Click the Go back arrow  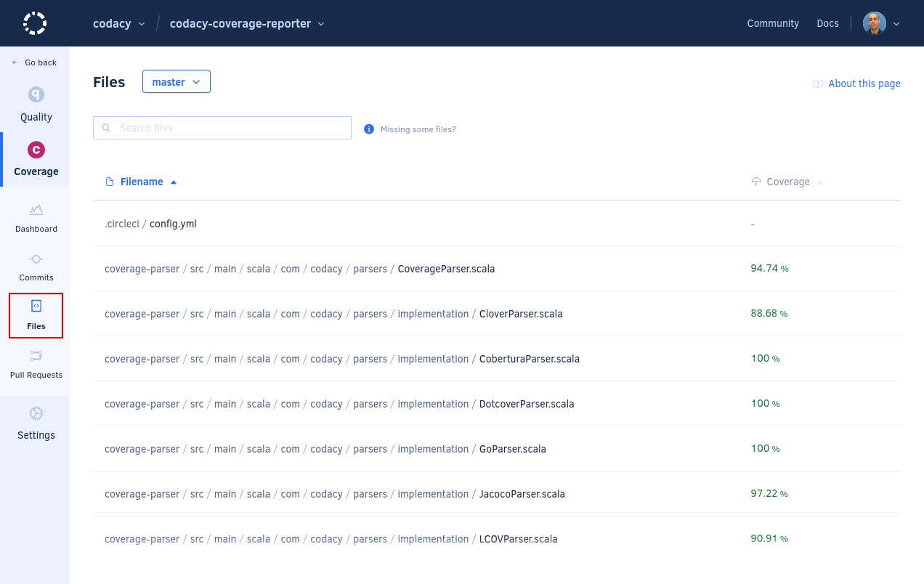15,62
